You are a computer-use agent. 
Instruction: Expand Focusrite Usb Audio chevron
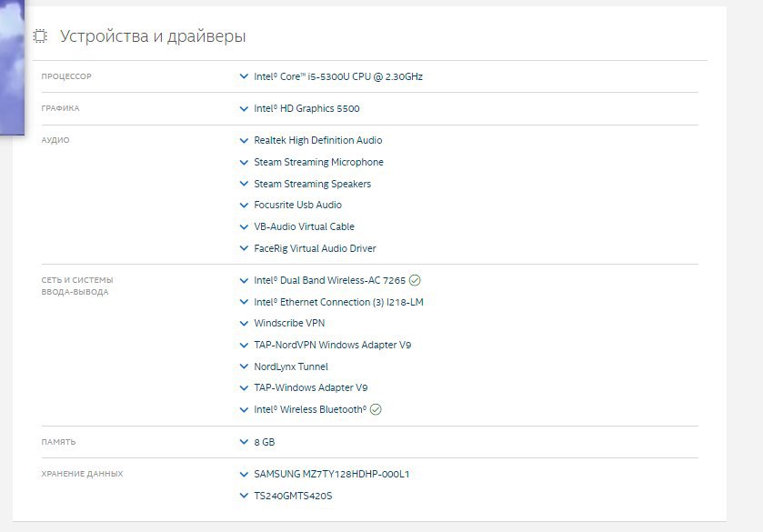[x=244, y=205]
